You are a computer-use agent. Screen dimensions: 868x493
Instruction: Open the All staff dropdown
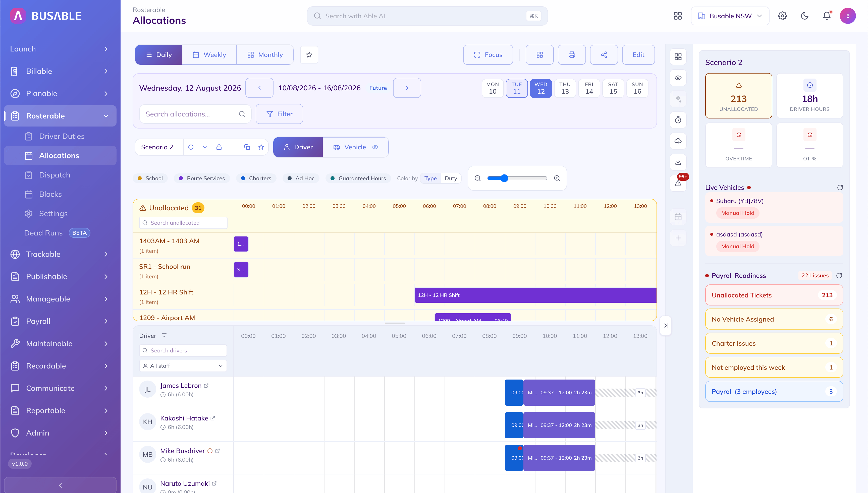point(183,366)
